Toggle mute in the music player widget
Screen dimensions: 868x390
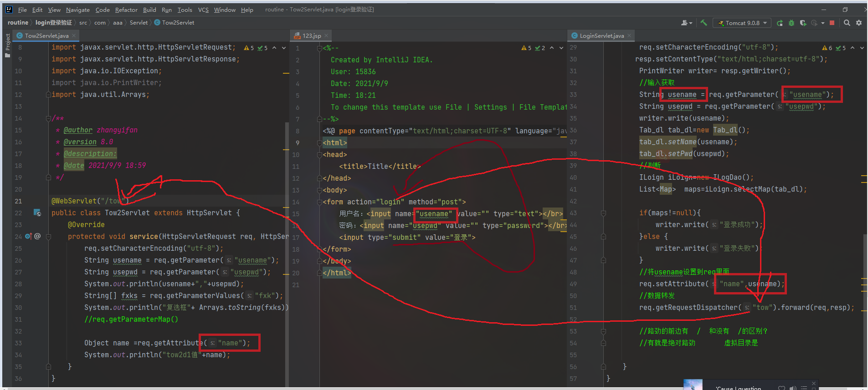tap(793, 388)
